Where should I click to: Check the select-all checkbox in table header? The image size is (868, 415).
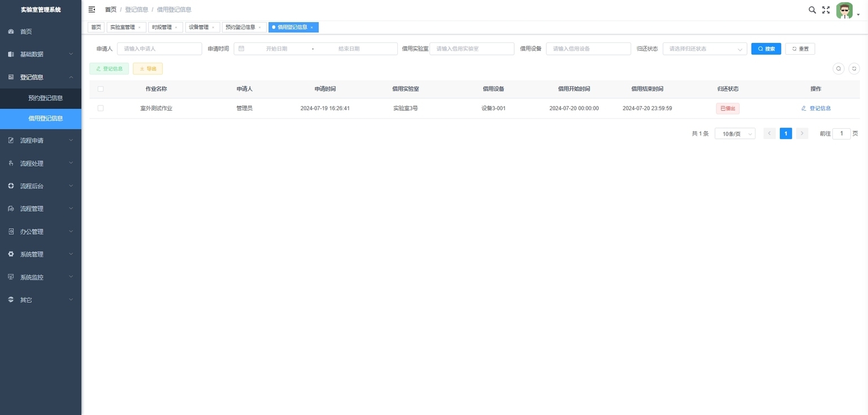101,89
